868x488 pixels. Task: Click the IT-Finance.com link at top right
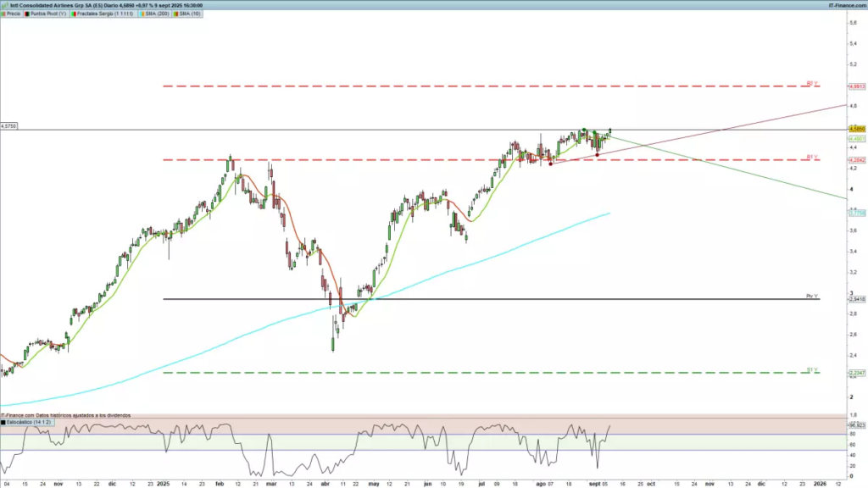point(847,5)
